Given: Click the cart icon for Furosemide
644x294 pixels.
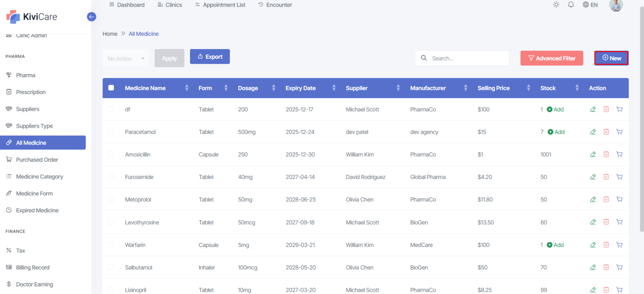Looking at the screenshot, I should point(619,177).
